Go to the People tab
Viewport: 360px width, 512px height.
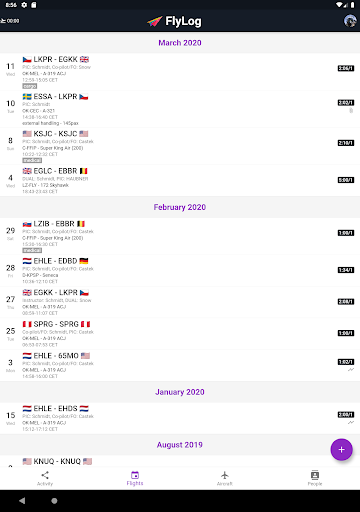(x=315, y=478)
